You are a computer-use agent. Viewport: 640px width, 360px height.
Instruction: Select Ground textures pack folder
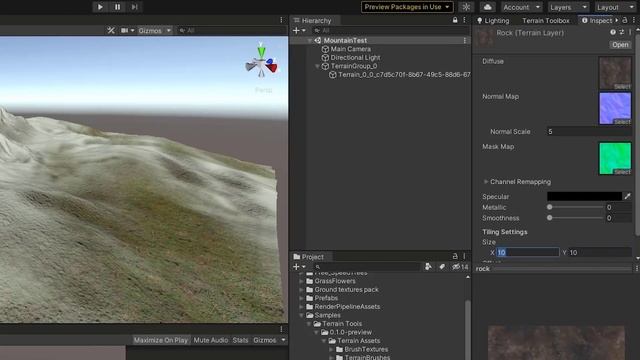[346, 290]
